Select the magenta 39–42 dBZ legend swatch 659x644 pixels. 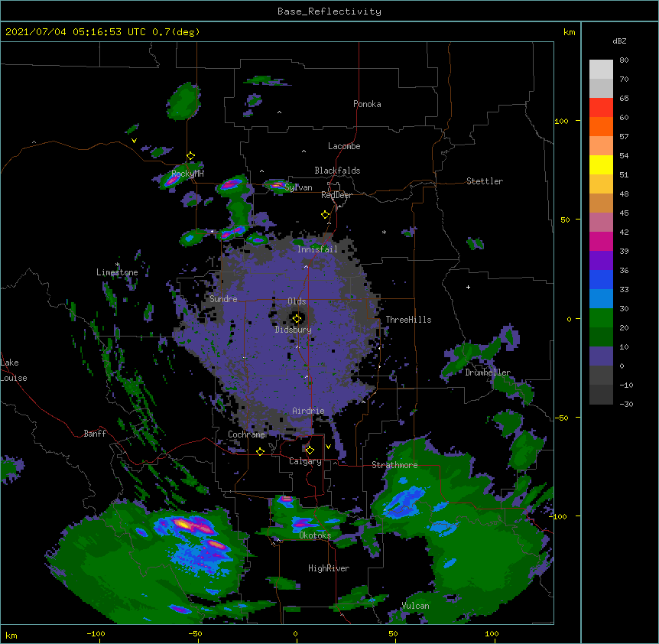(x=601, y=241)
